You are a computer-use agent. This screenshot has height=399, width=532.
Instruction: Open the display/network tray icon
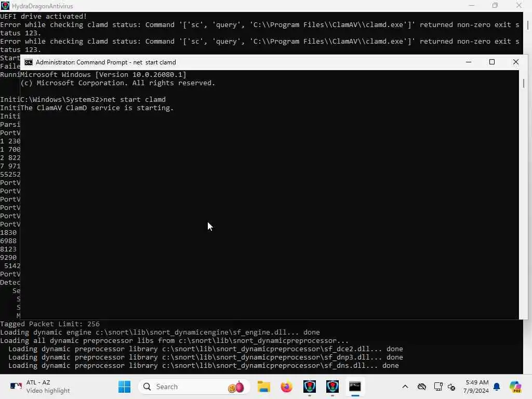[x=438, y=387]
